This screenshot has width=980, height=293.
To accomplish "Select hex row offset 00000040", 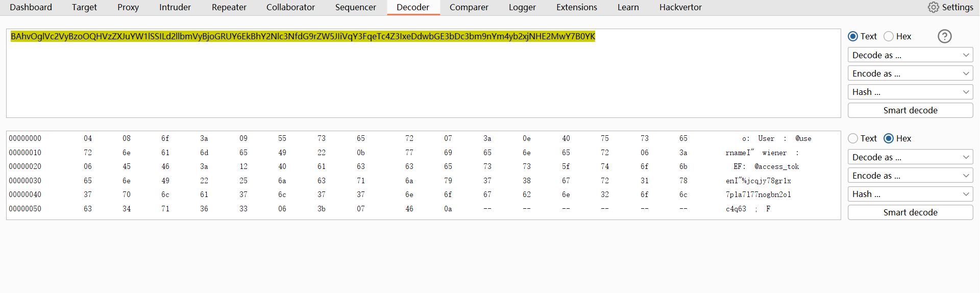I will pos(25,194).
